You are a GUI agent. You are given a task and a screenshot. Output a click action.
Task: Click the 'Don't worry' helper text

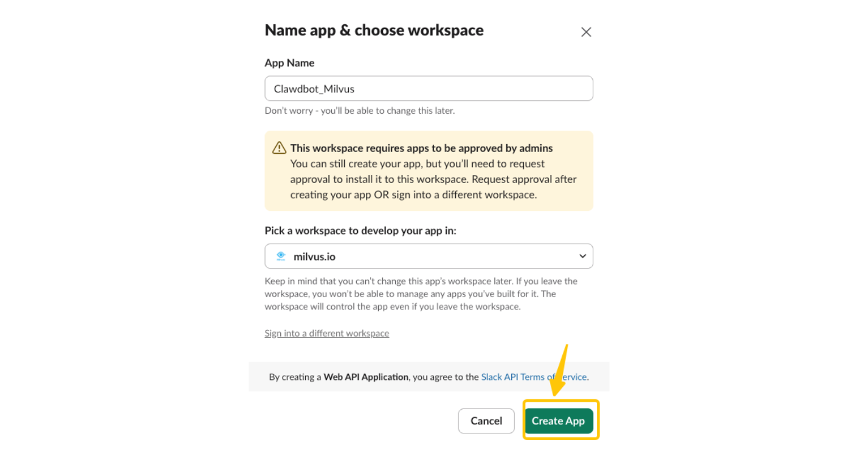[x=359, y=111]
